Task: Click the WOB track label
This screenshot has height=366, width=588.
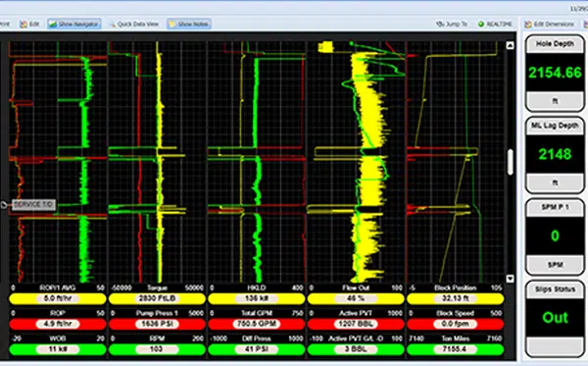Action: pyautogui.click(x=58, y=339)
